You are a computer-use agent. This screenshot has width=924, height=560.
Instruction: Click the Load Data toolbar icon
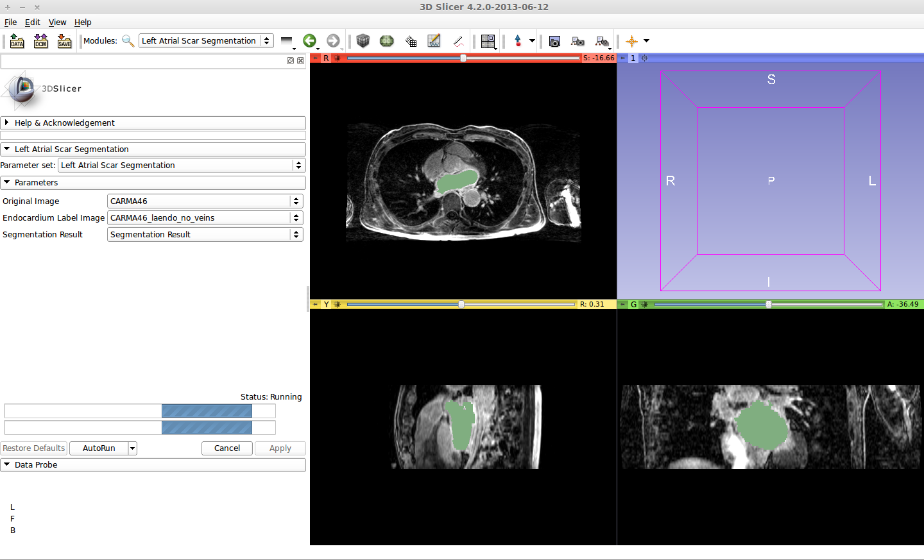coord(17,41)
